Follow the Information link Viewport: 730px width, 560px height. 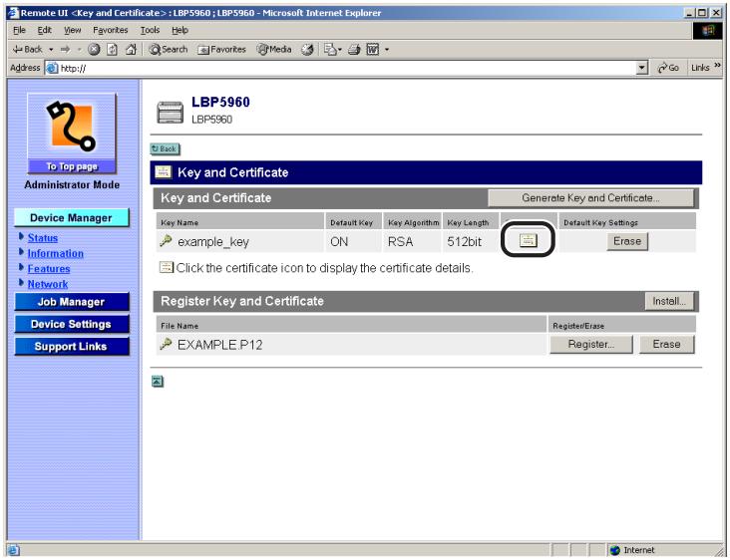[56, 253]
